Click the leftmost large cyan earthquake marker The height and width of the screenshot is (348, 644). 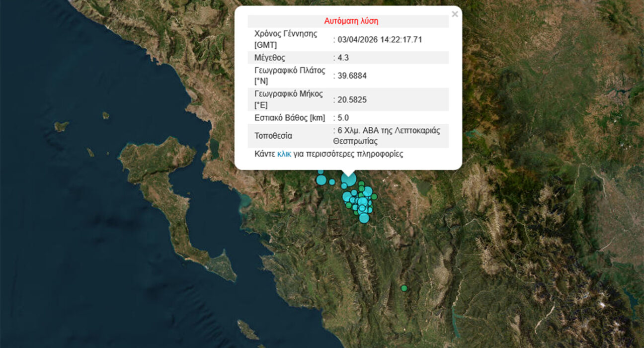coord(321,179)
